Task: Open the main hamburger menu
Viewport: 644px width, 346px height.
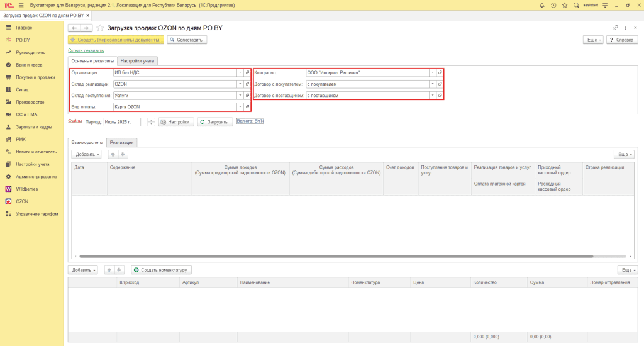Action: (21, 5)
